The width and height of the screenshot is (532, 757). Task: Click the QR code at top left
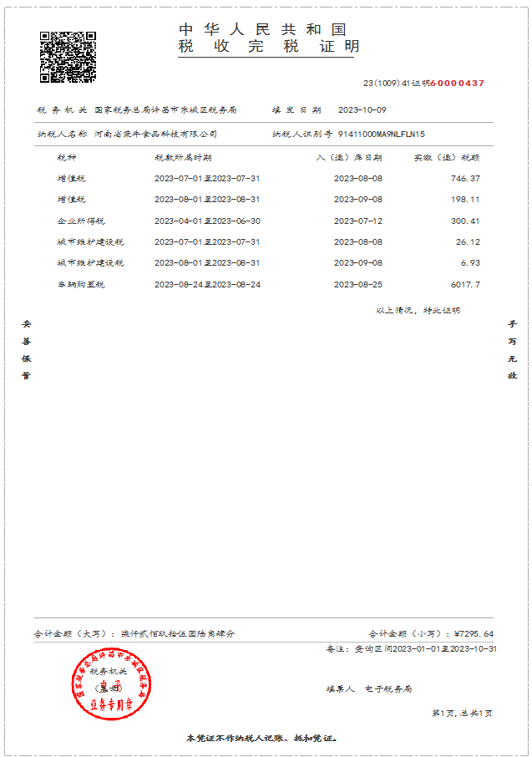point(68,57)
